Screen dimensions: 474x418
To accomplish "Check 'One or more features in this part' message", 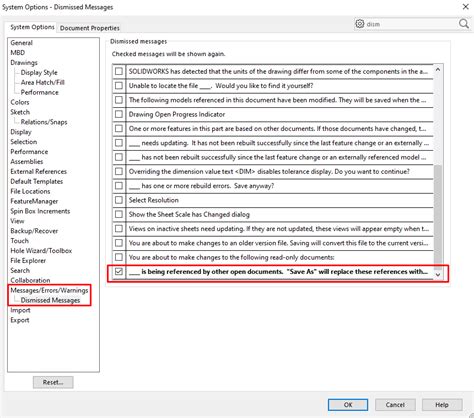I will (119, 129).
